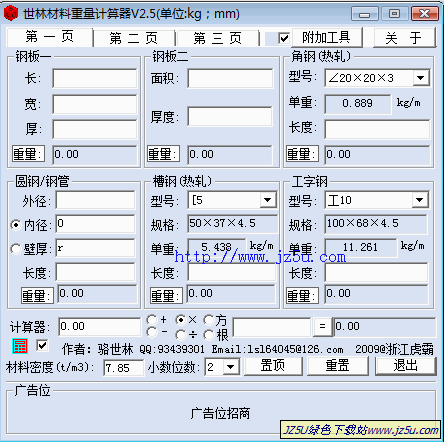This screenshot has width=444, height=442.
Task: Click 重量 button in 圆钢/钢管 section
Action: point(37,295)
